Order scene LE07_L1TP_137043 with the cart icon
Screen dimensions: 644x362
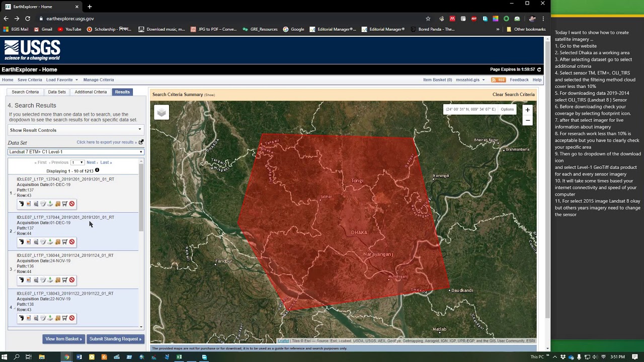tap(64, 204)
